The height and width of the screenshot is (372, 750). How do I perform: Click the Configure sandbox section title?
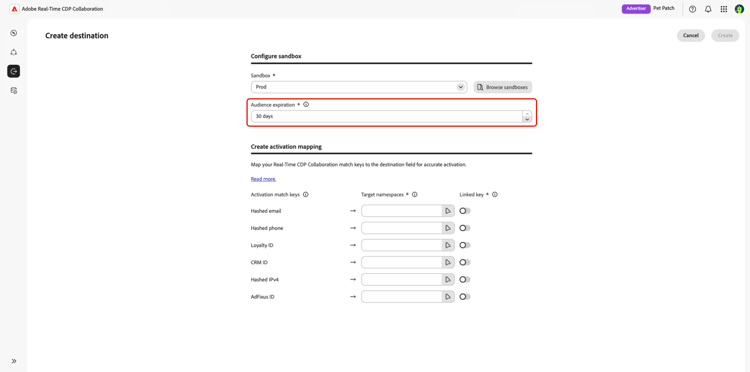click(276, 56)
